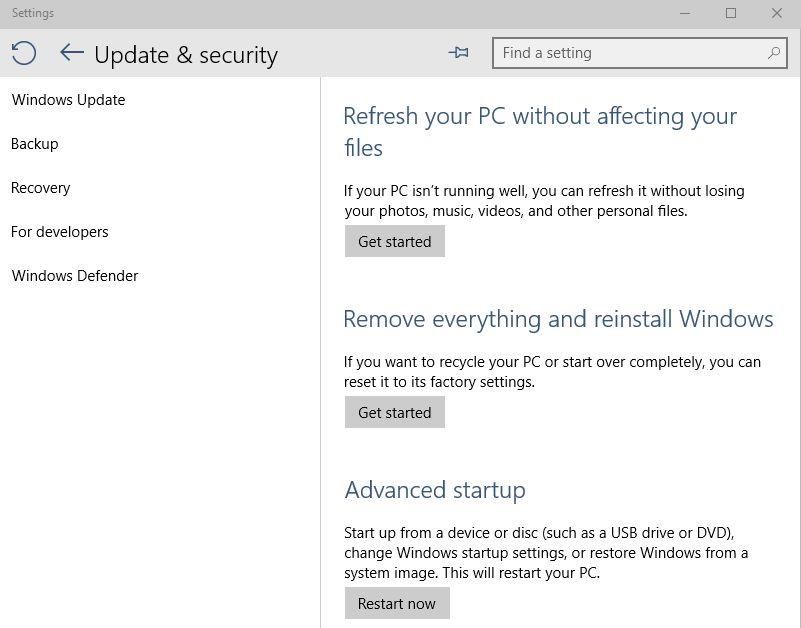Select Backup in the sidebar
Screen dimensions: 801x628
point(35,144)
